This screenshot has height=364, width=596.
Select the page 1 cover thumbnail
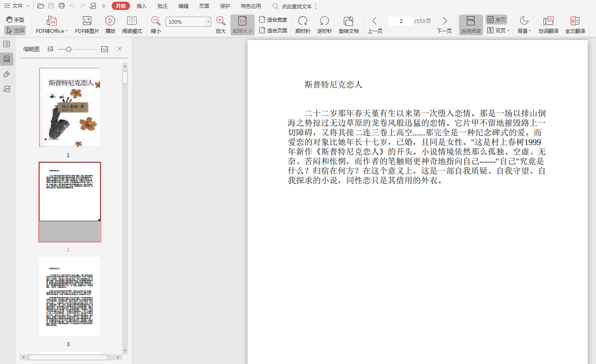coord(70,107)
